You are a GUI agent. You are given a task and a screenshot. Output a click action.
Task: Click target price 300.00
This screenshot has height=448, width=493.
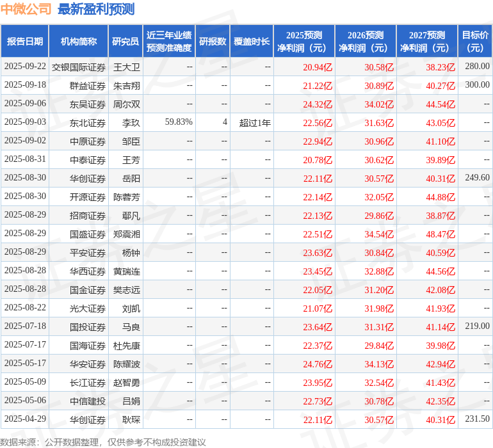click(x=477, y=84)
